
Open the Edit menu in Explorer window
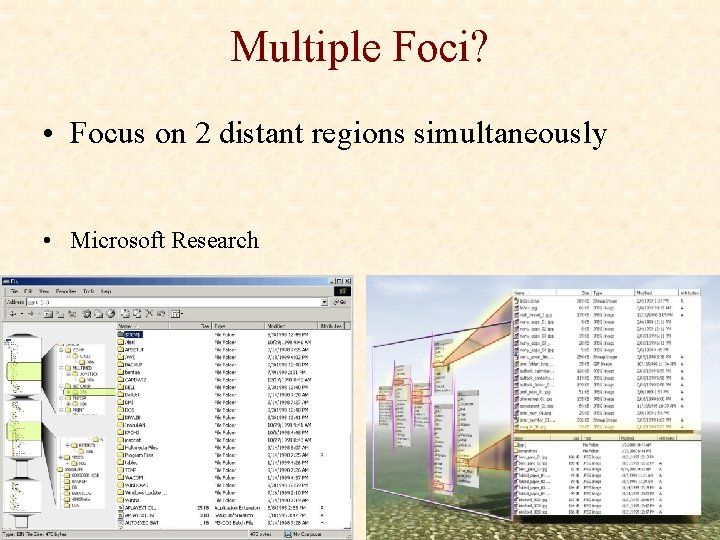pos(28,291)
